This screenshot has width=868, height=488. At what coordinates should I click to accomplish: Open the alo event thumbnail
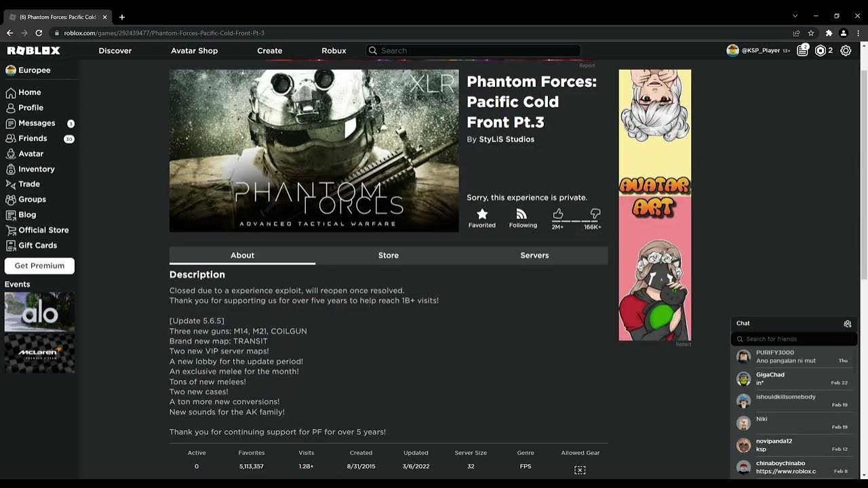39,312
